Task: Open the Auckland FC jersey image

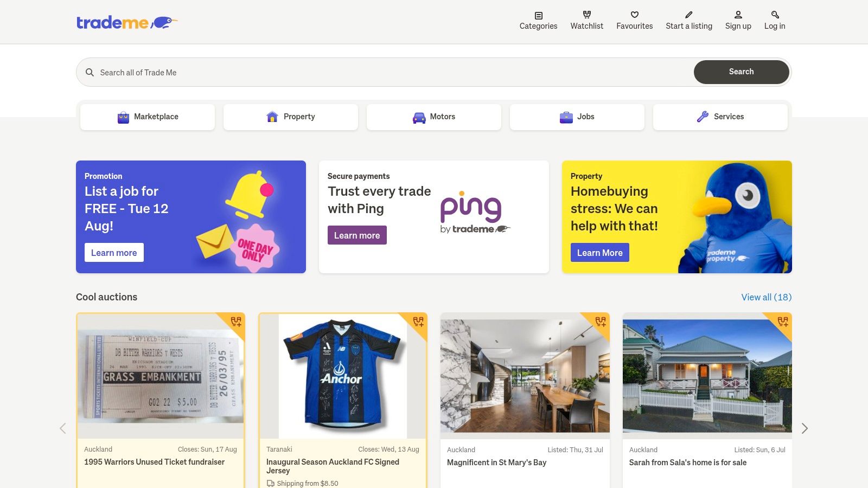Action: coord(343,376)
